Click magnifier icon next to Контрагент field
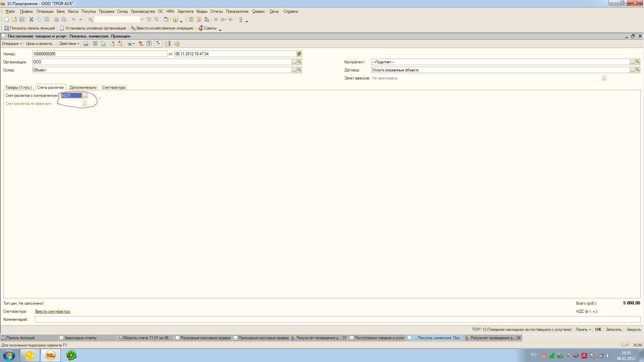 638,62
